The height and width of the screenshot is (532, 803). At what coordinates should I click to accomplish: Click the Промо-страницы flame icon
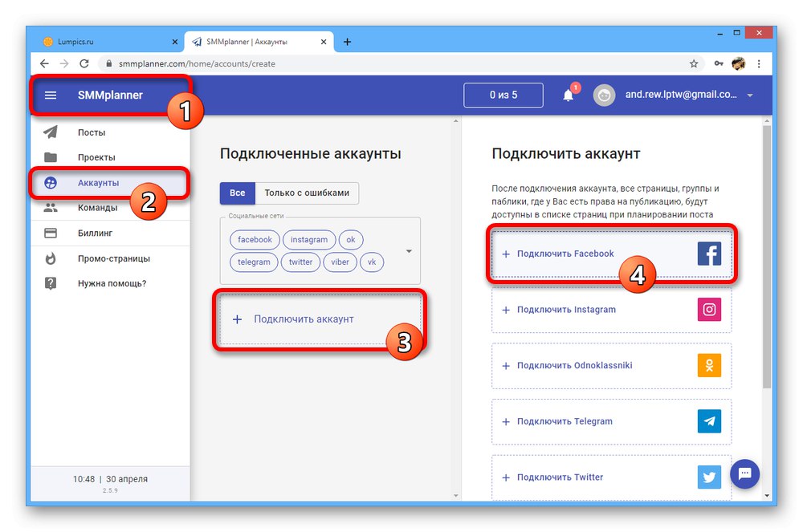[x=50, y=258]
